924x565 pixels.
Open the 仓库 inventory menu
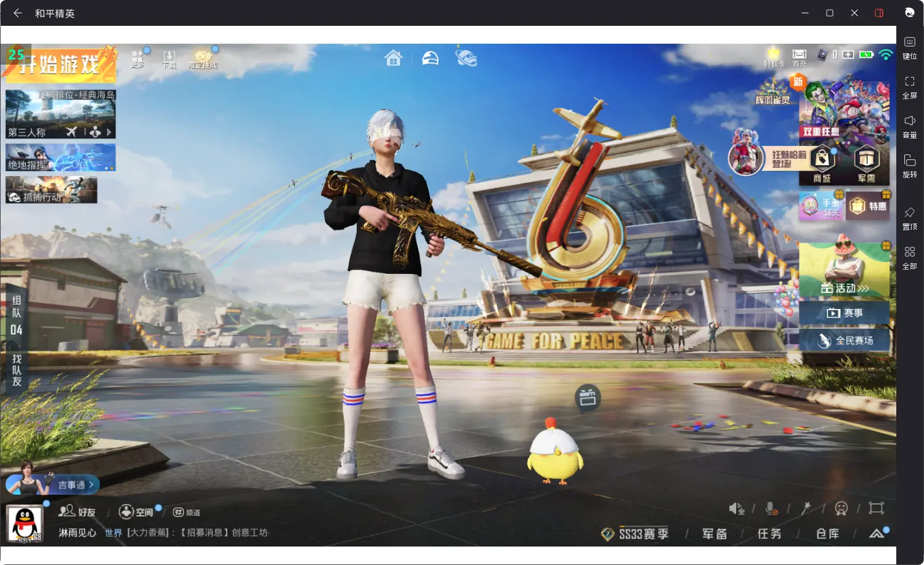[827, 534]
